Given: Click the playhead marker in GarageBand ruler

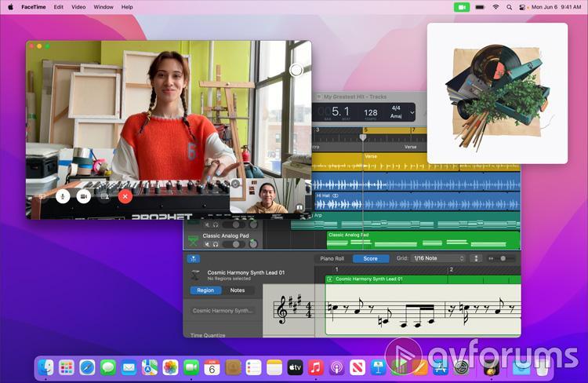Looking at the screenshot, I should [x=363, y=137].
